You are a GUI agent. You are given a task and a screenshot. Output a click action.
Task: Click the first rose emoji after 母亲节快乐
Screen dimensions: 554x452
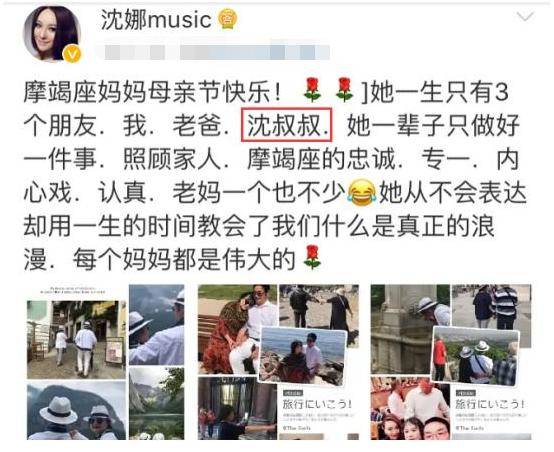(312, 91)
